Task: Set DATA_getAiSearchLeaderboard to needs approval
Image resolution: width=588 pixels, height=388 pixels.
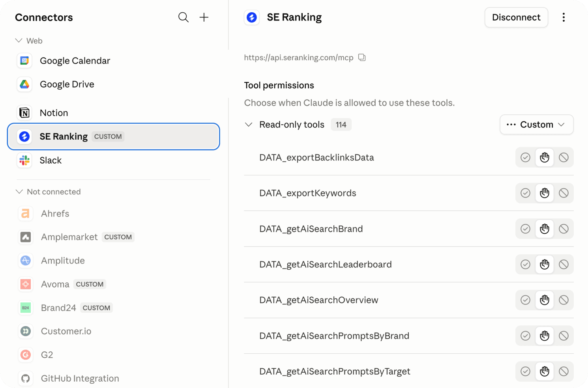Action: (x=545, y=264)
